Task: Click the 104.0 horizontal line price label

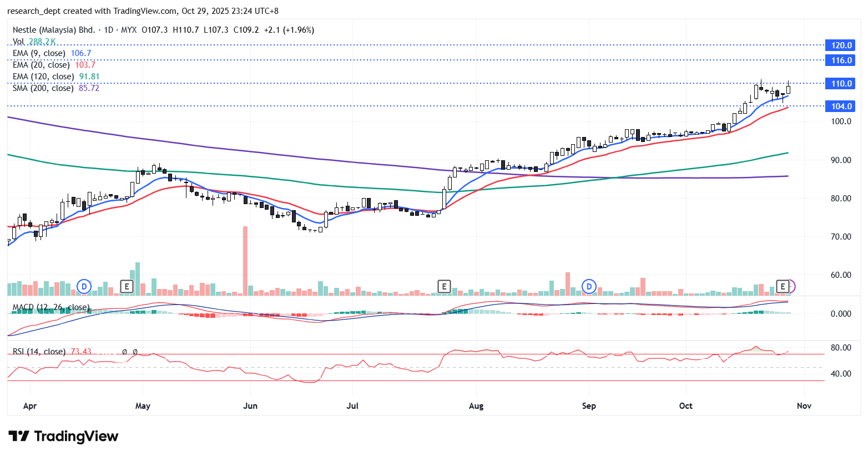Action: pos(841,106)
